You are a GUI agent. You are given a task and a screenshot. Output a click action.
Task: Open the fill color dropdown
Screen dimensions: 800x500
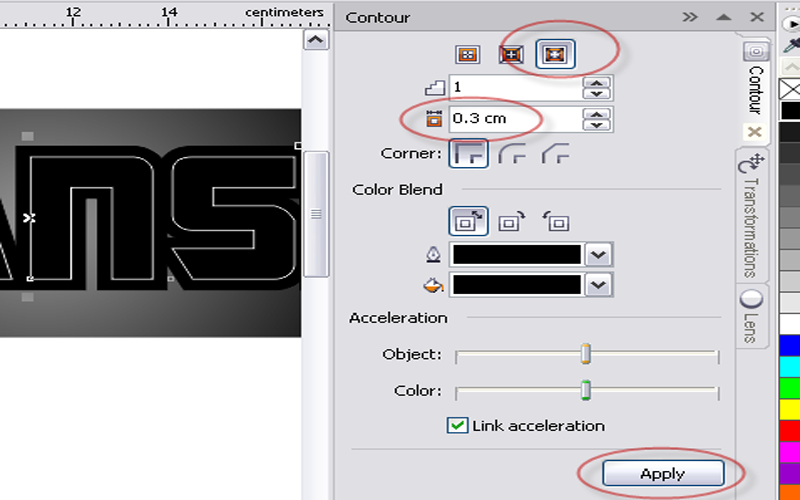click(x=598, y=285)
